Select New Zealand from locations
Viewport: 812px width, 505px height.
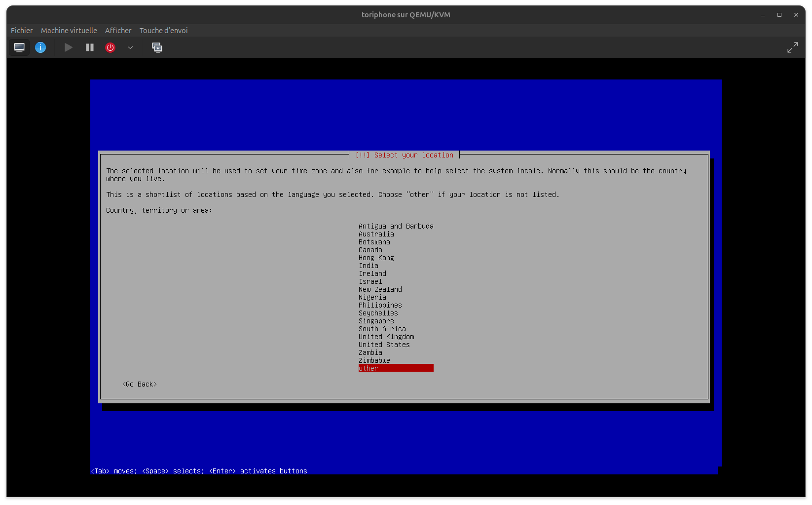point(380,289)
